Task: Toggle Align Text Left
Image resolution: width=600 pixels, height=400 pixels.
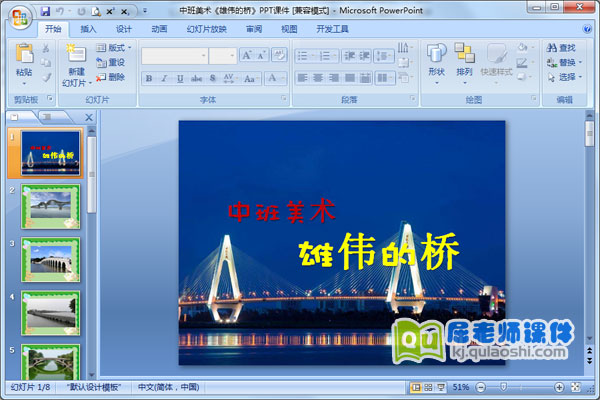Action: click(302, 78)
